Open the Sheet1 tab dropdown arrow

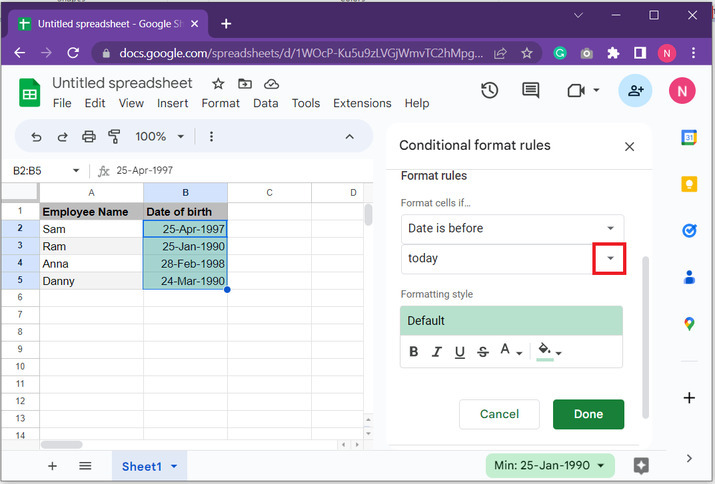click(x=174, y=466)
